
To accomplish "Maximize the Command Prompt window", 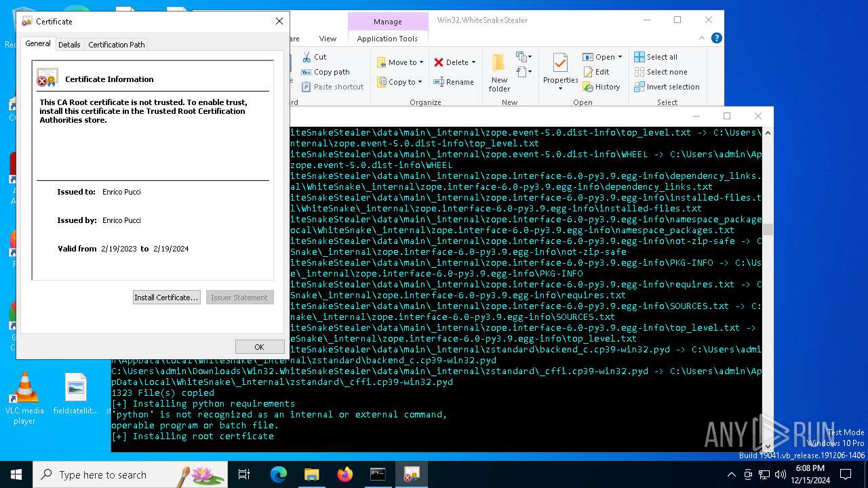I will 727,116.
